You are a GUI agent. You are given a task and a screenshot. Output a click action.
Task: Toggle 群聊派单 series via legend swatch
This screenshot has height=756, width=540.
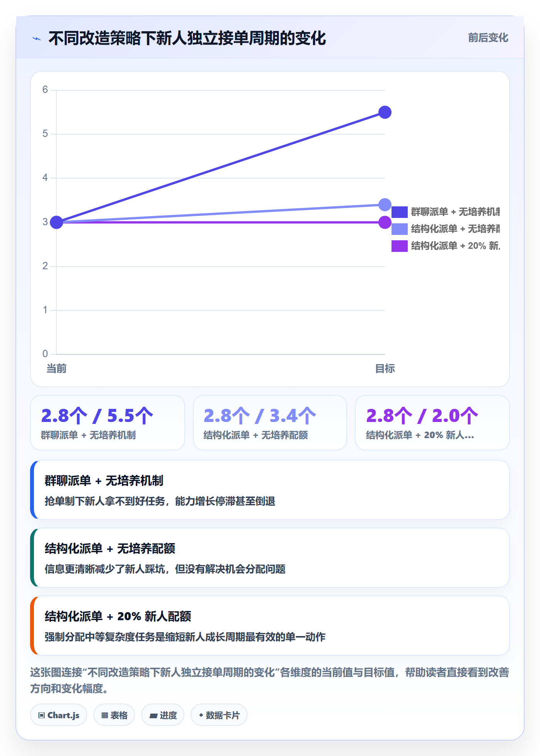pos(400,212)
